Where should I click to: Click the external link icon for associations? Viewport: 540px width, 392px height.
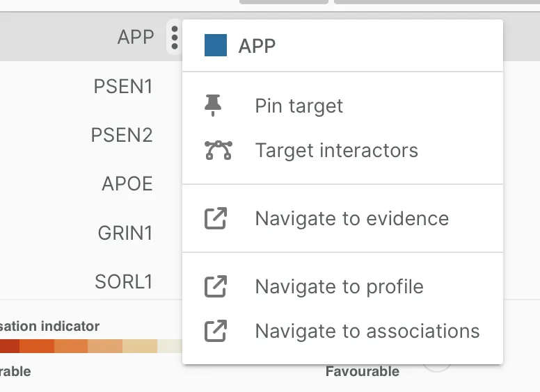click(x=216, y=331)
